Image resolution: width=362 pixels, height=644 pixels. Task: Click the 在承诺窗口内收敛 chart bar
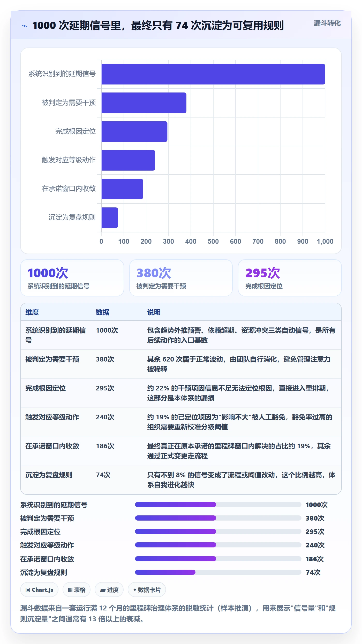pos(122,189)
